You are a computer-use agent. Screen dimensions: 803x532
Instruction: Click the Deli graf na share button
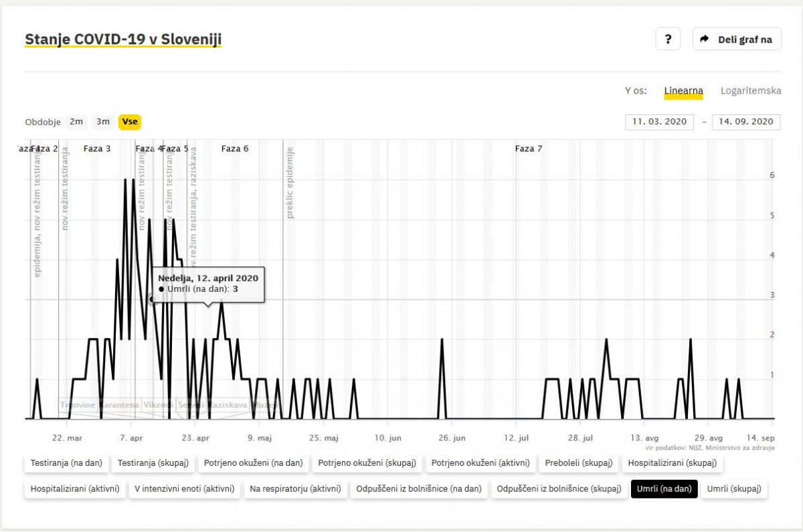click(x=737, y=39)
